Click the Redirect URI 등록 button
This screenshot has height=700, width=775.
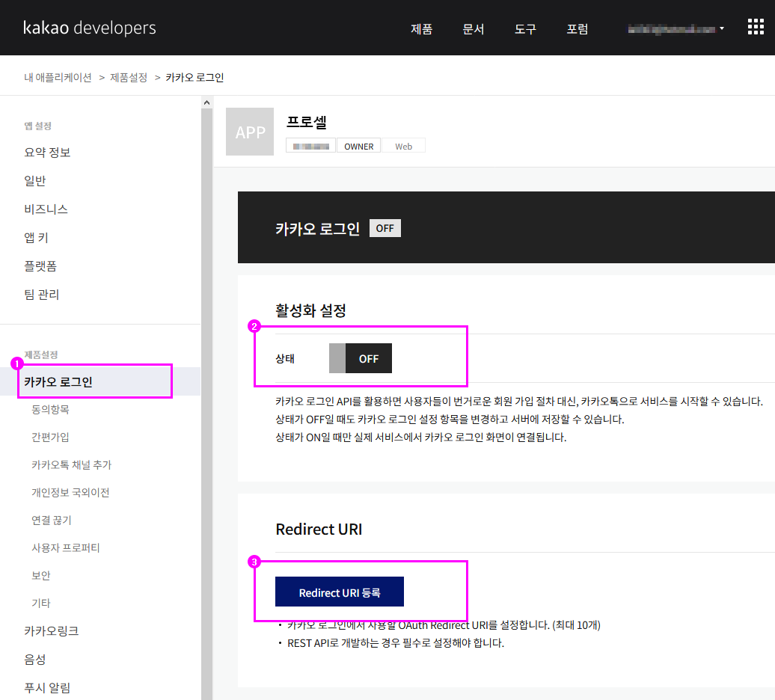(340, 592)
